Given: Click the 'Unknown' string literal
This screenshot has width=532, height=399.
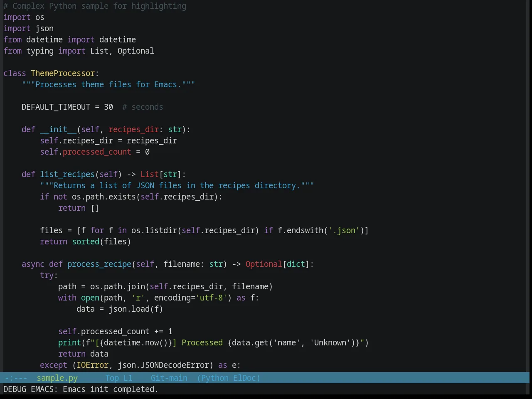Looking at the screenshot, I should pos(330,342).
